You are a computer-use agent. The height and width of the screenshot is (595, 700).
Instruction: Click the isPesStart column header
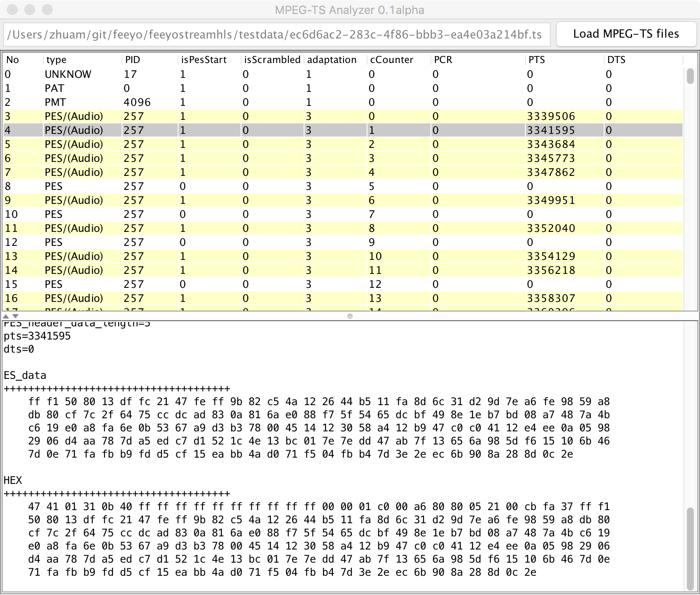tap(210, 60)
